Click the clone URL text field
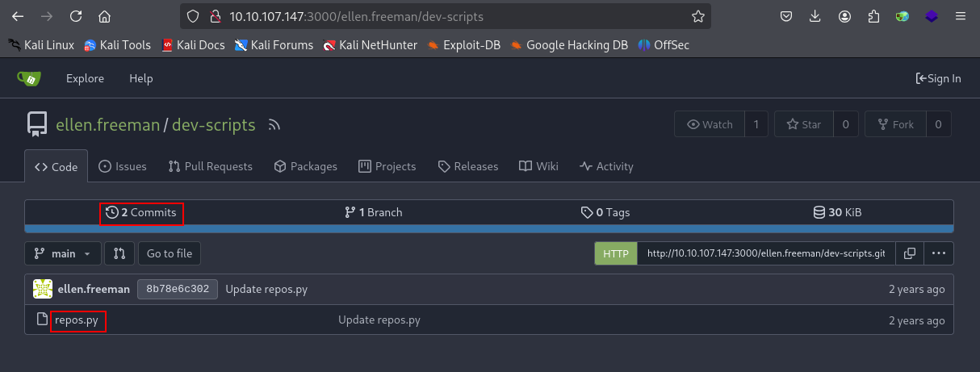This screenshot has width=980, height=372. click(766, 253)
